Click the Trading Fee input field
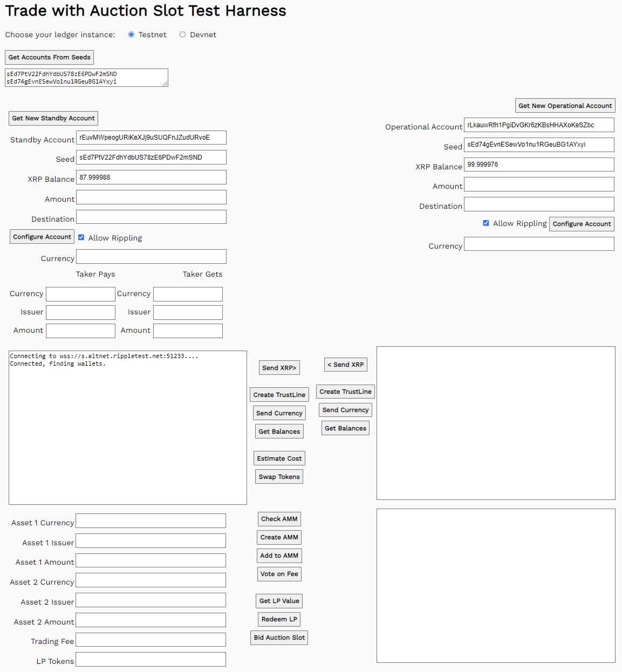This screenshot has height=672, width=622. 151,640
